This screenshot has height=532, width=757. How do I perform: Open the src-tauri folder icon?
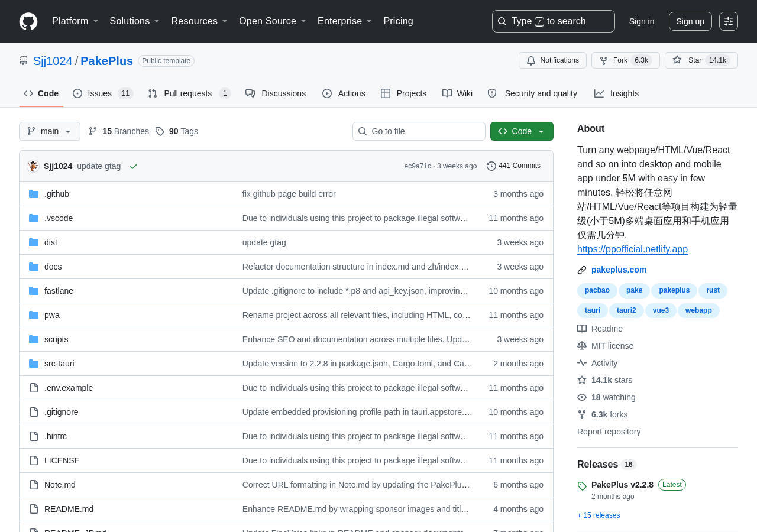click(34, 364)
